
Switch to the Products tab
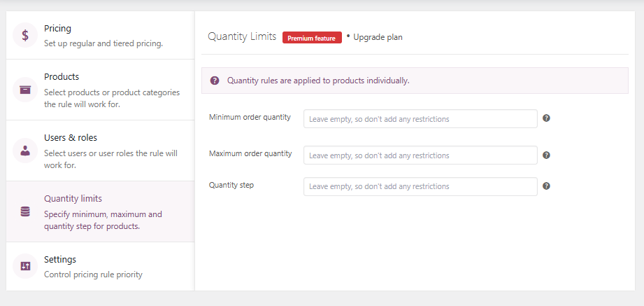pos(100,90)
